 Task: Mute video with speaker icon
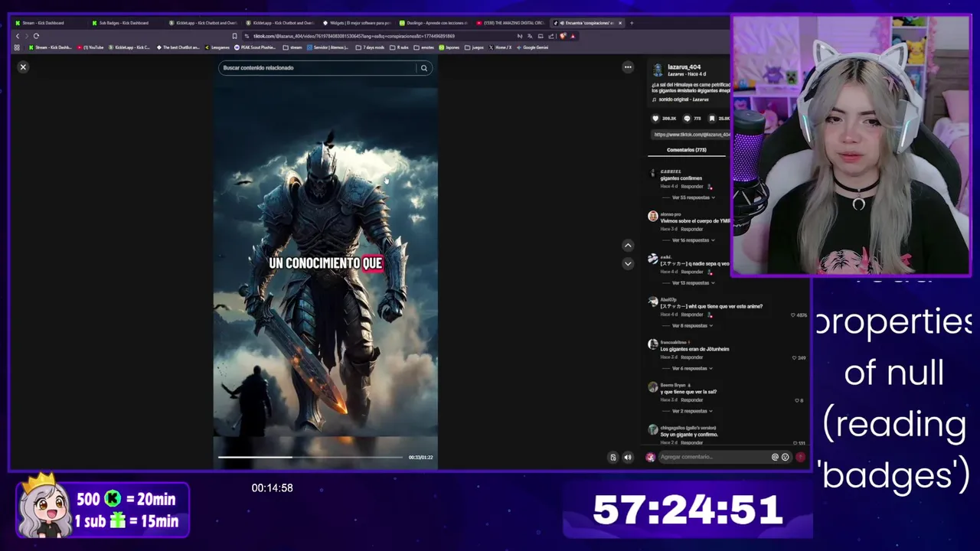pyautogui.click(x=628, y=458)
